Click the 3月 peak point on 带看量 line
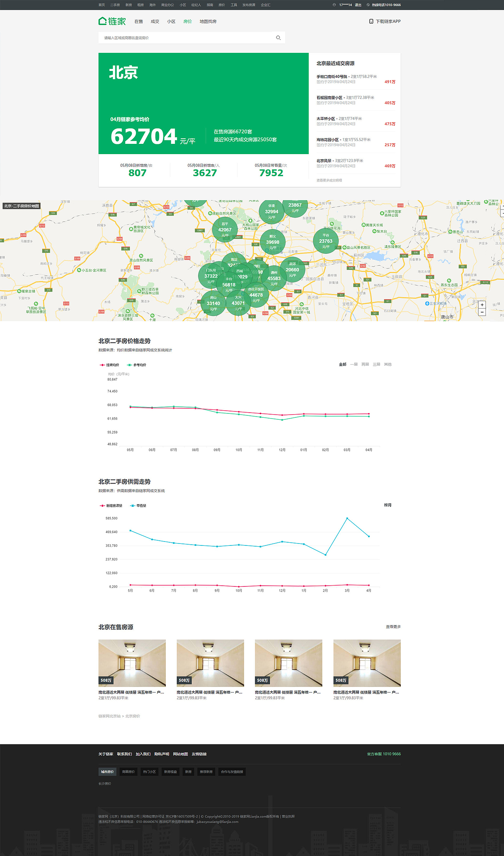The image size is (504, 856). point(347,518)
